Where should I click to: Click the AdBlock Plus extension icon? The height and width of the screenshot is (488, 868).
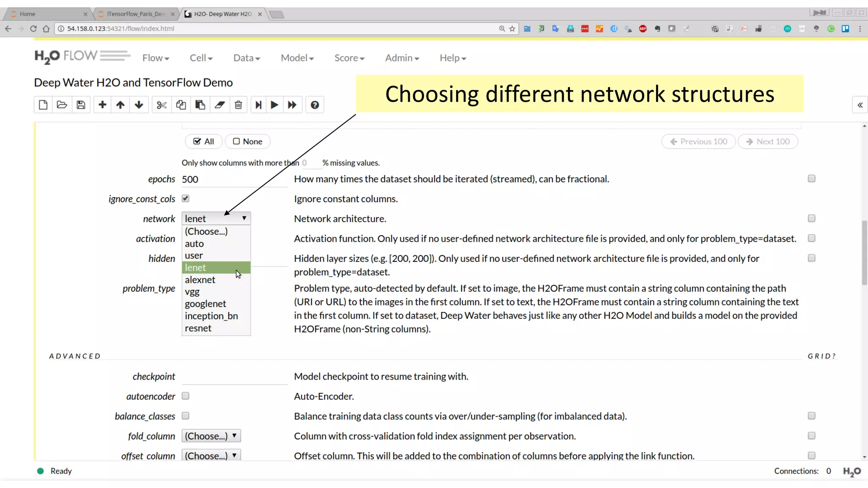pyautogui.click(x=643, y=28)
